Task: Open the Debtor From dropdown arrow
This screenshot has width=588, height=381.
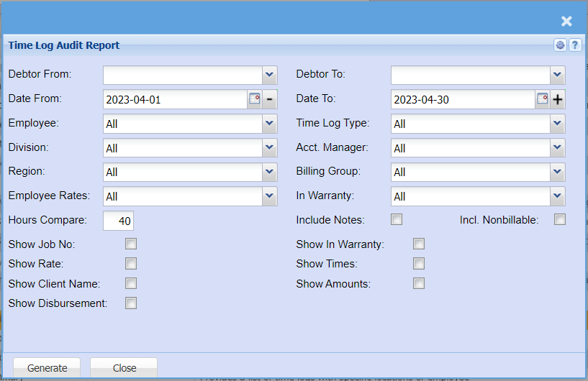Action: click(270, 75)
